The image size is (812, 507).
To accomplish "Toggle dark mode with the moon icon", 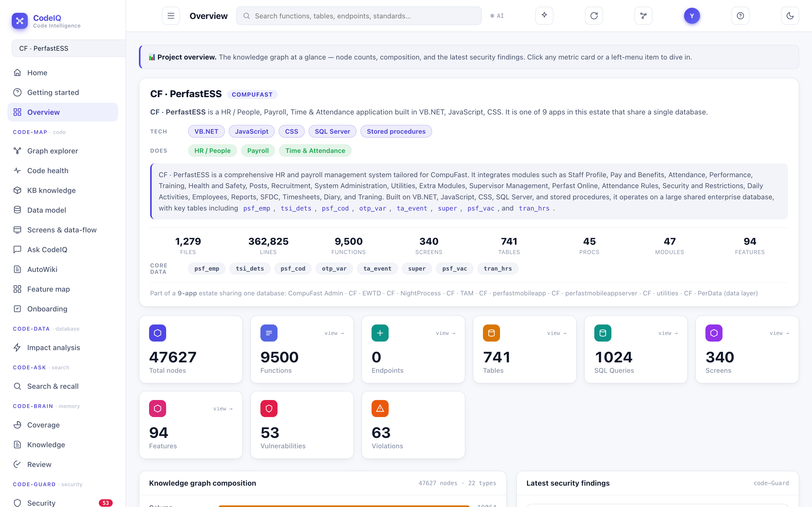I will click(790, 16).
